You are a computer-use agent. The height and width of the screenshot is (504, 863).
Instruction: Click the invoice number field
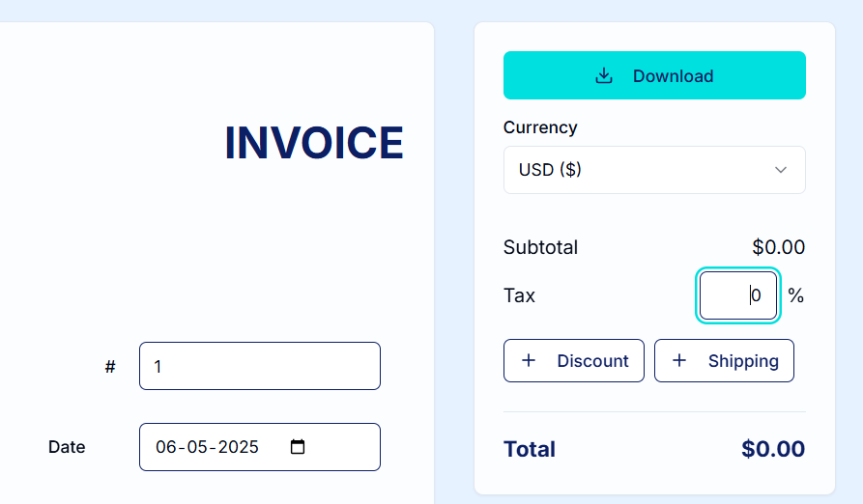point(260,366)
